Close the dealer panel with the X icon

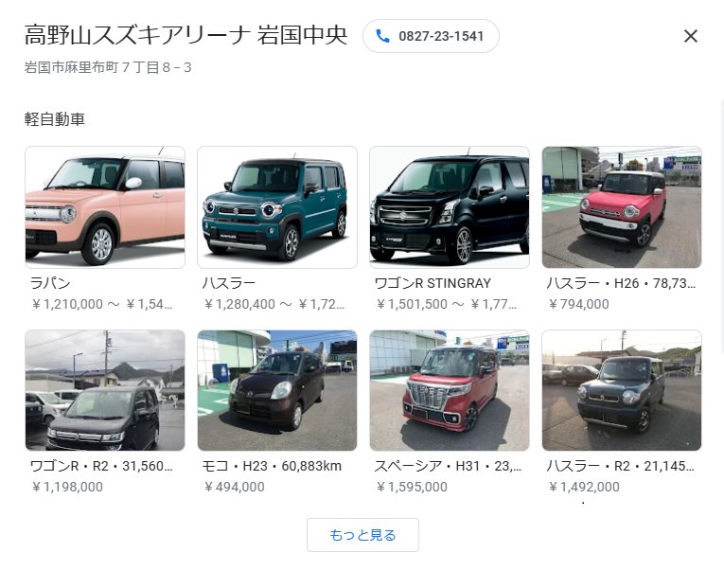690,36
